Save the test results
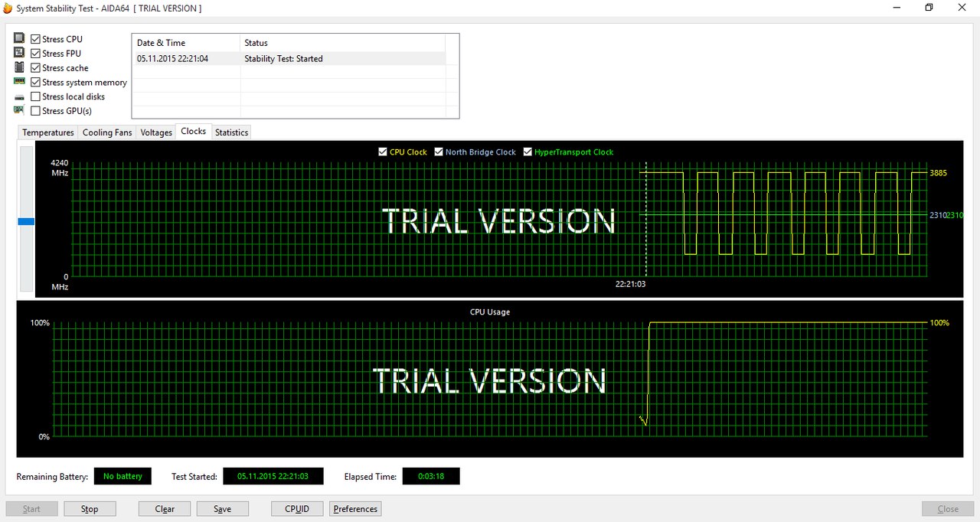Image resolution: width=980 pixels, height=522 pixels. [x=223, y=509]
